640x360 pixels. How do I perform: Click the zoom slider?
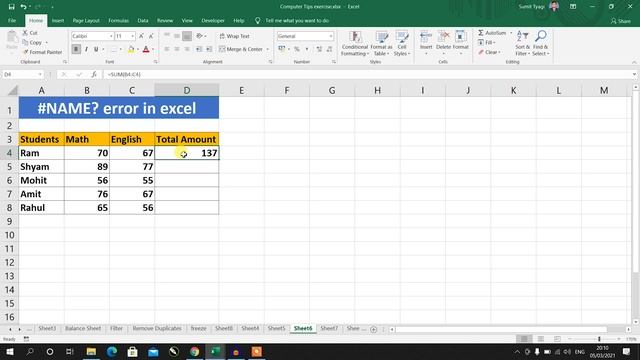pyautogui.click(x=599, y=339)
